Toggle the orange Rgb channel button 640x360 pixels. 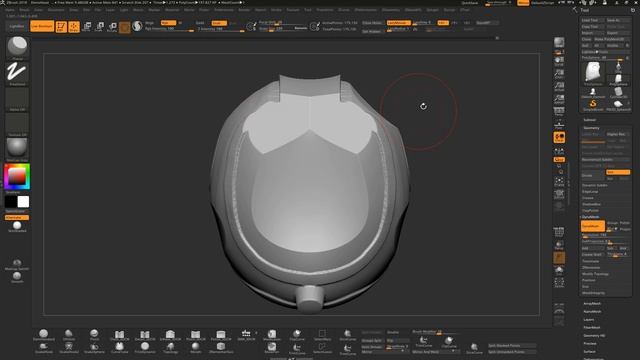pos(168,23)
